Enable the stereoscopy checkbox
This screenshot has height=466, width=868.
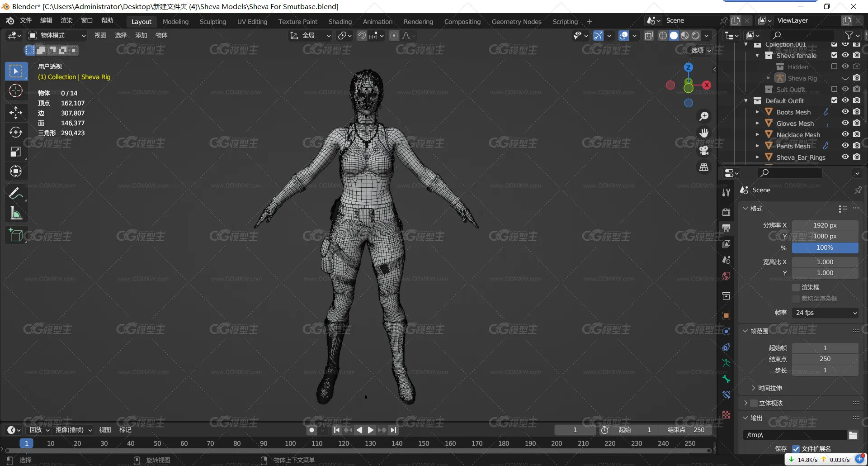coord(754,403)
